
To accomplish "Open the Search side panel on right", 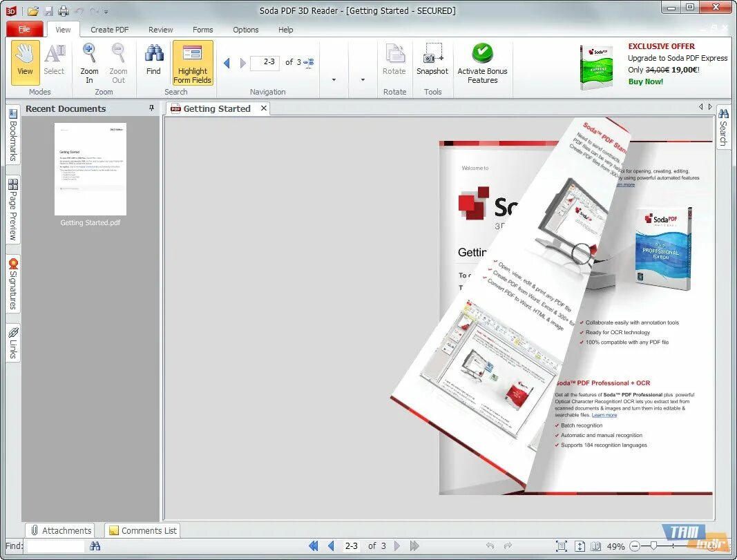I will pos(723,127).
